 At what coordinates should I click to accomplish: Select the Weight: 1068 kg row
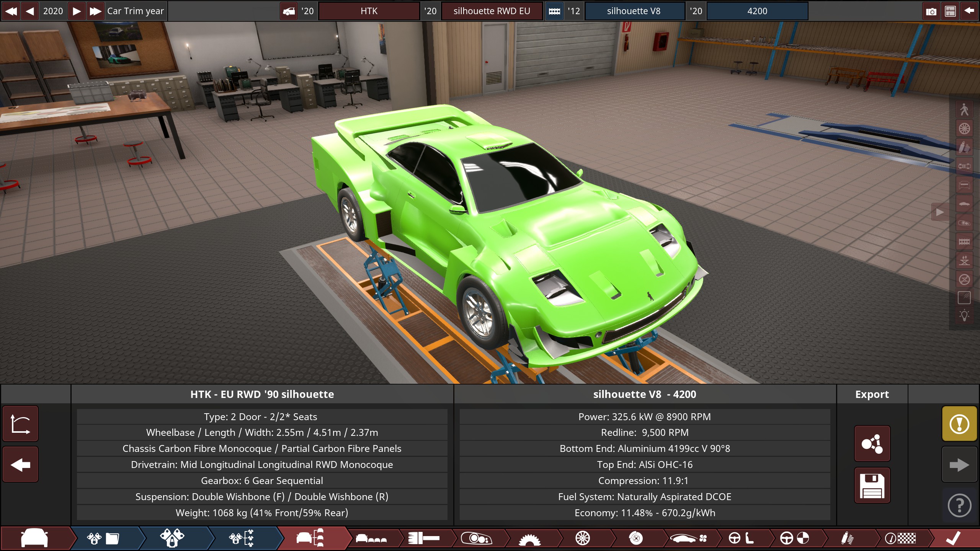[x=262, y=513]
